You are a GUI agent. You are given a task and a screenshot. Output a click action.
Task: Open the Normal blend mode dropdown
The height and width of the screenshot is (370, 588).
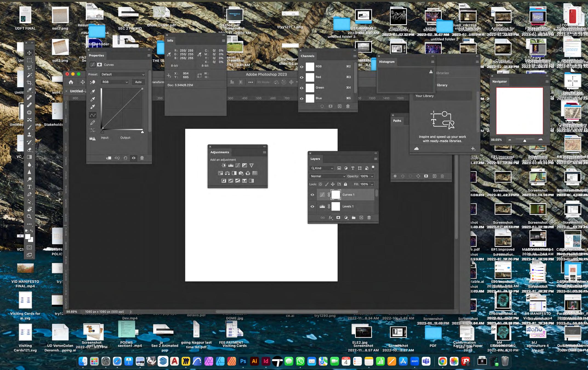[x=328, y=176]
